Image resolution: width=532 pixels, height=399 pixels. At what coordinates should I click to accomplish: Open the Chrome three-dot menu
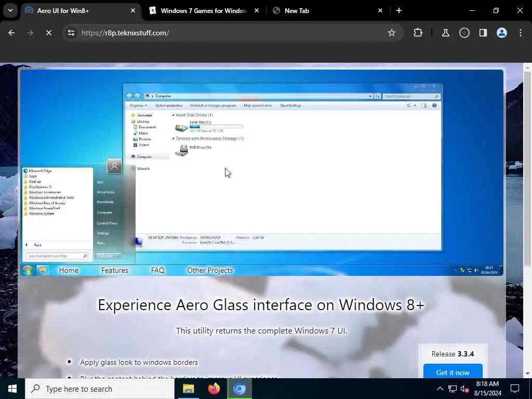521,33
